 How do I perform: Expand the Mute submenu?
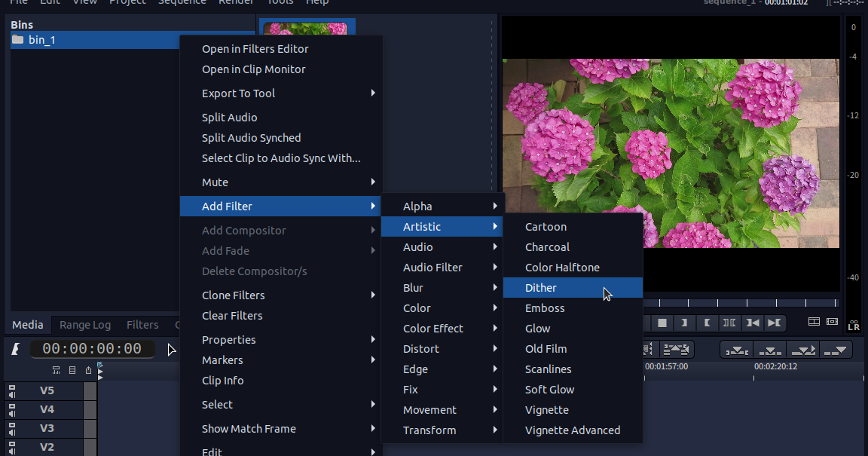point(281,182)
